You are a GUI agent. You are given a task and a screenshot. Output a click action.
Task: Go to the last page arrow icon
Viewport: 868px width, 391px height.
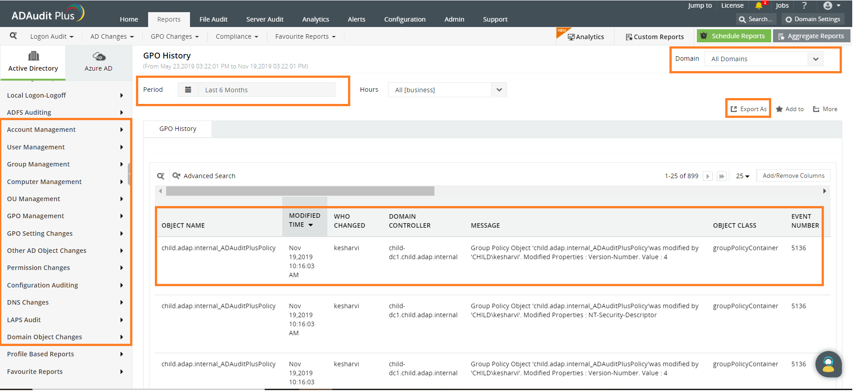point(722,176)
